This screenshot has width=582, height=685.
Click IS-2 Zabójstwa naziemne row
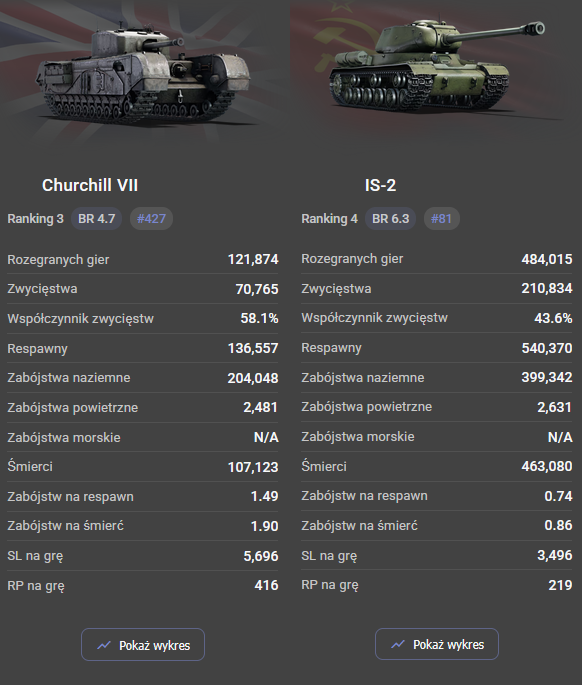click(x=436, y=377)
